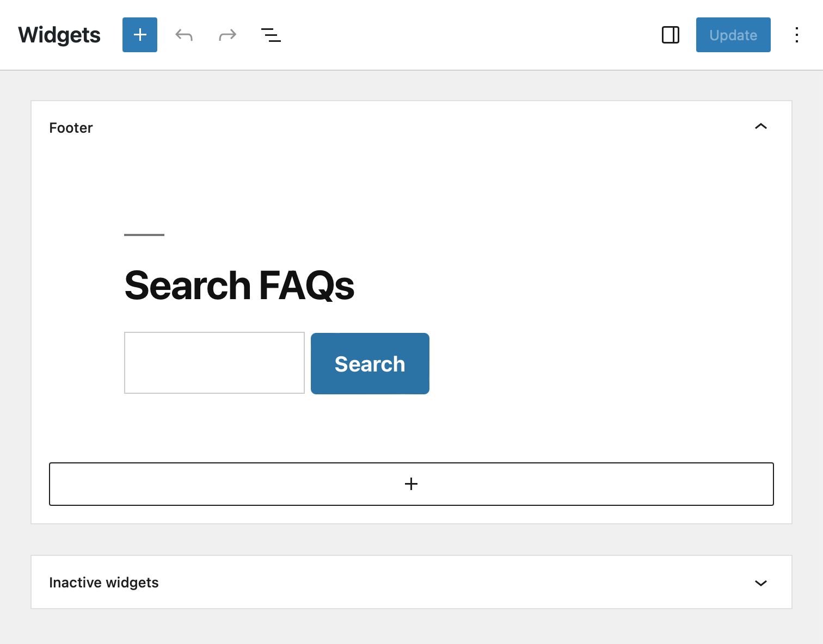Click the blue Search button
Image resolution: width=823 pixels, height=644 pixels.
370,364
